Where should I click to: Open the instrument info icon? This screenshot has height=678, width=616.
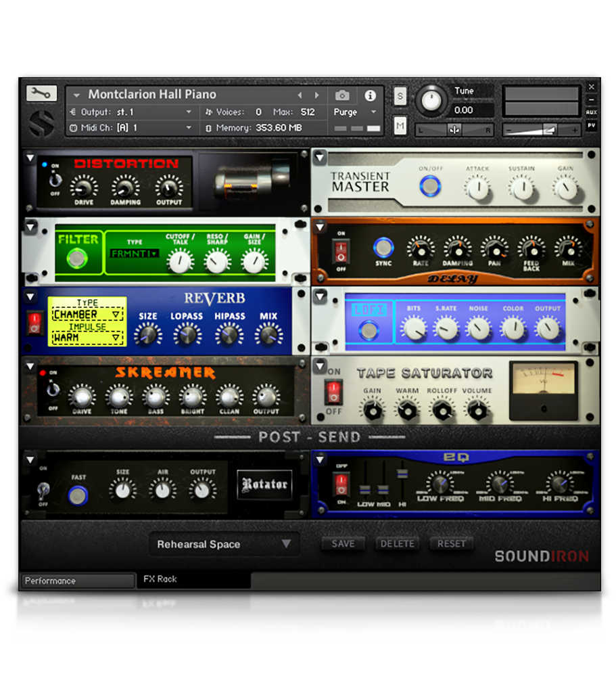[370, 95]
